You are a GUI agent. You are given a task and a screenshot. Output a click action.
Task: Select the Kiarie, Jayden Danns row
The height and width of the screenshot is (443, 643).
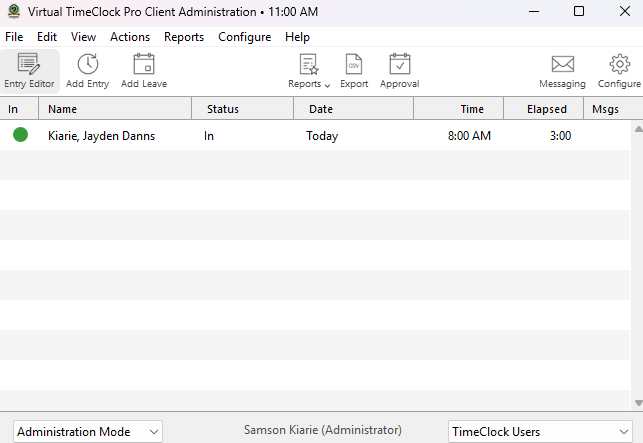(315, 135)
